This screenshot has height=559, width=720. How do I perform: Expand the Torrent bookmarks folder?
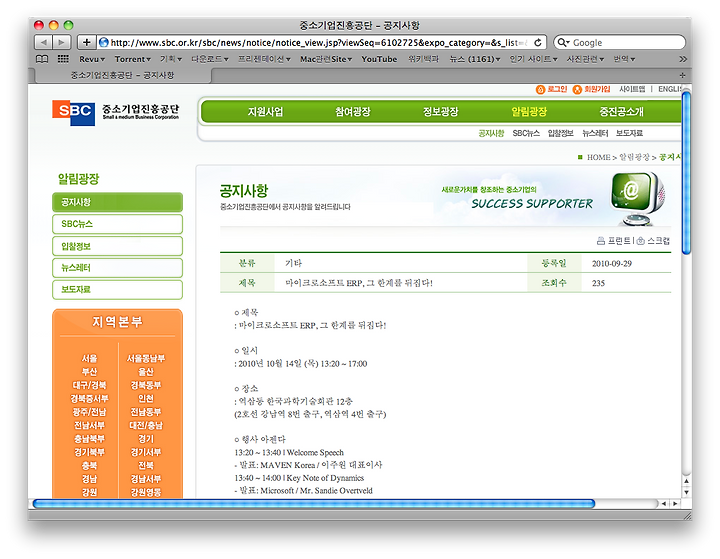(132, 59)
